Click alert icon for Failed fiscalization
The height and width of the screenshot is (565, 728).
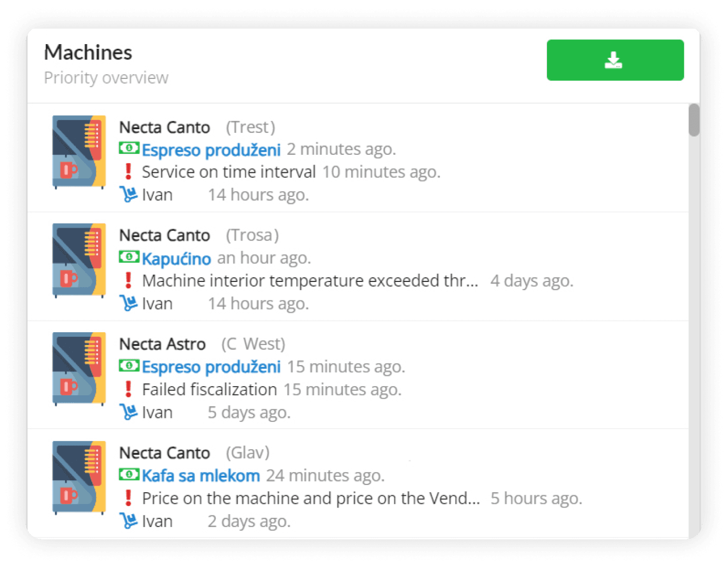pyautogui.click(x=128, y=389)
